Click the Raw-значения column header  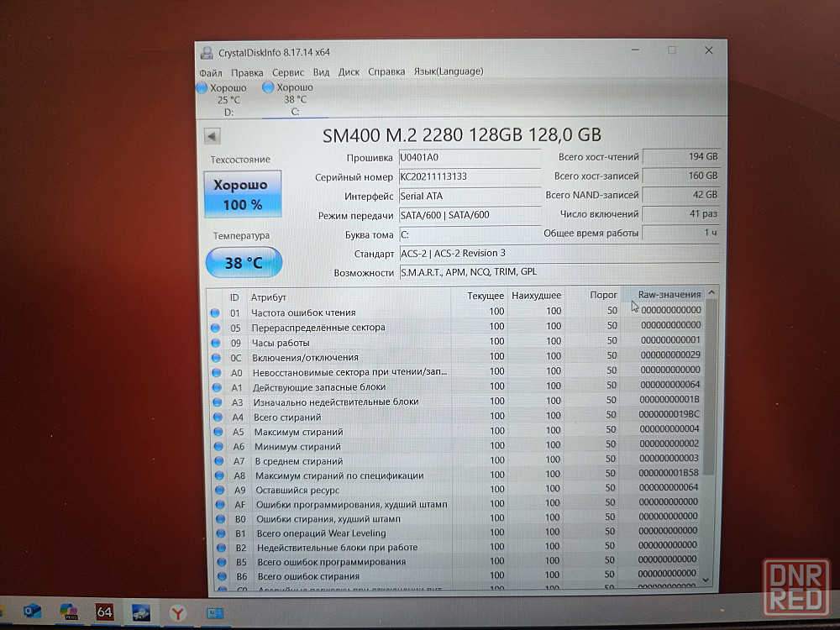pos(669,294)
